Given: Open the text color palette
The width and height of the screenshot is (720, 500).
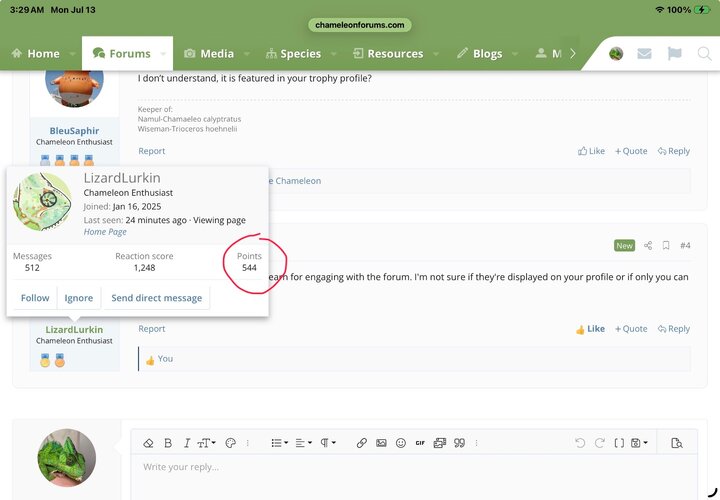Looking at the screenshot, I should click(231, 443).
